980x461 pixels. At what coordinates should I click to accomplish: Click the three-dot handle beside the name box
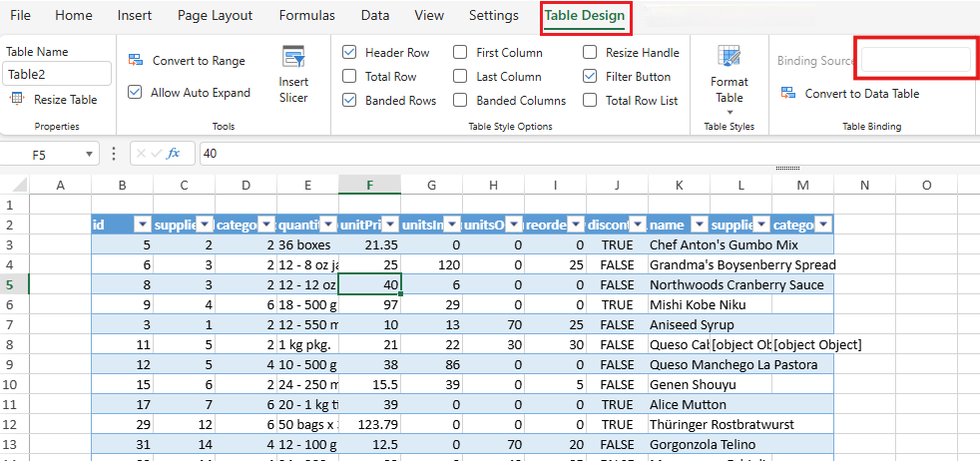coord(114,153)
